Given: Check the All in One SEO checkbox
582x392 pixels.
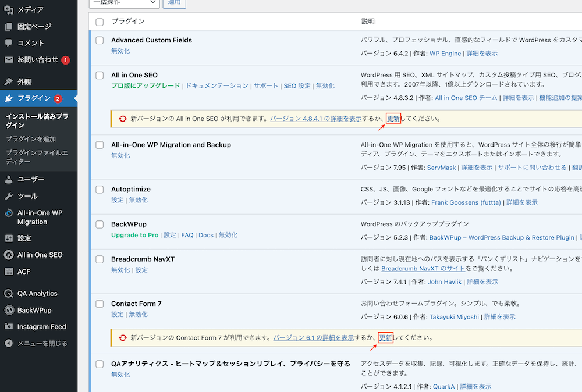Looking at the screenshot, I should click(x=100, y=75).
